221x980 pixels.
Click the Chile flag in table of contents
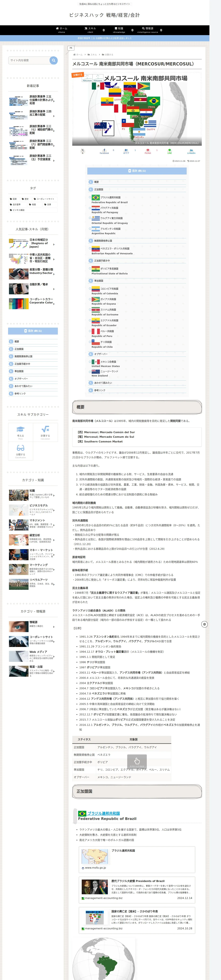96,342
